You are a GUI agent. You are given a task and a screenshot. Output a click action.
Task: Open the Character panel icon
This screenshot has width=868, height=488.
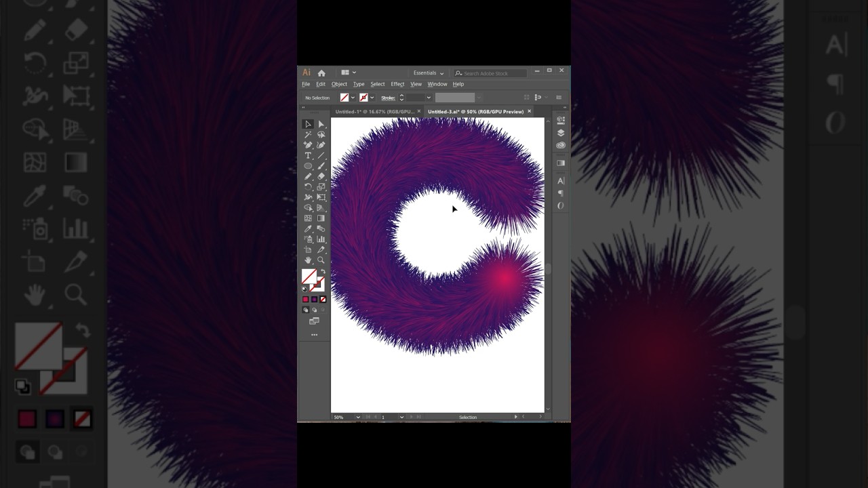[x=561, y=180]
